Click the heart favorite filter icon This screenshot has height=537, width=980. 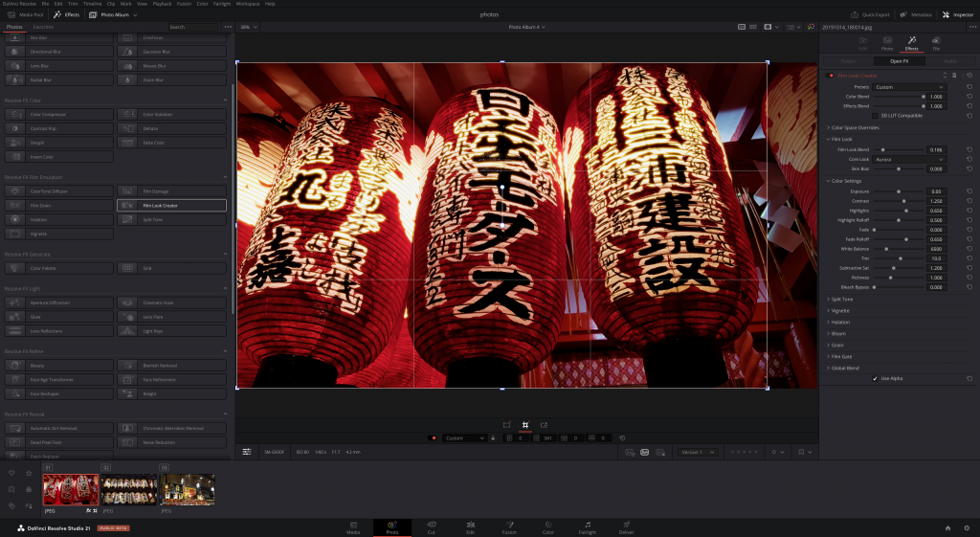pos(11,473)
